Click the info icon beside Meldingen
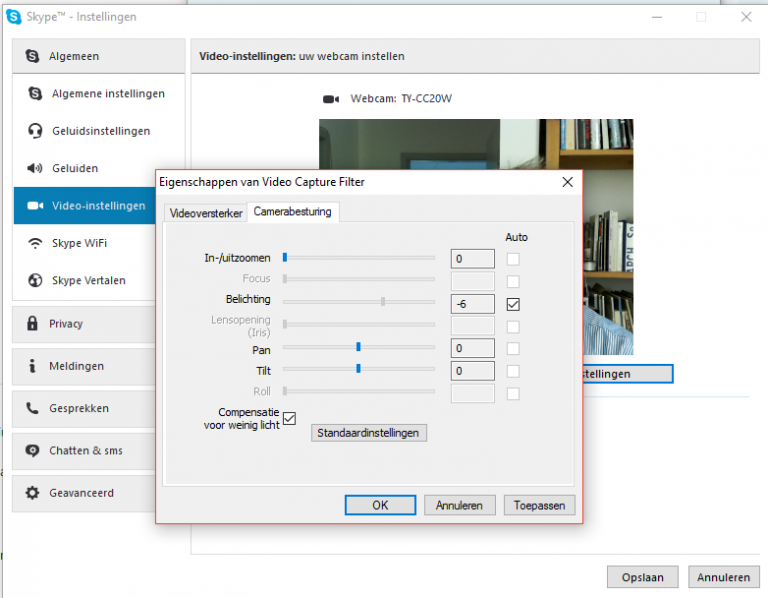The width and height of the screenshot is (768, 598). pos(33,366)
